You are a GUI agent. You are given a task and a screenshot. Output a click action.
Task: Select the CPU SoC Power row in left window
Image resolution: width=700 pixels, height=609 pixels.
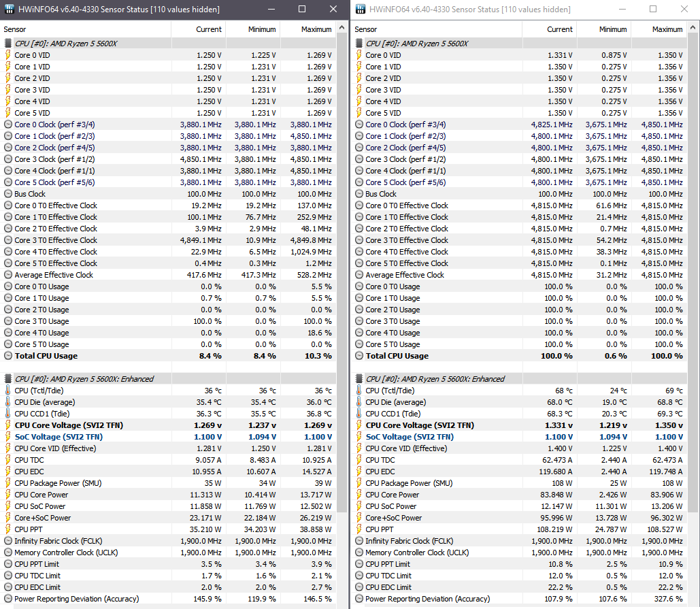click(x=168, y=506)
